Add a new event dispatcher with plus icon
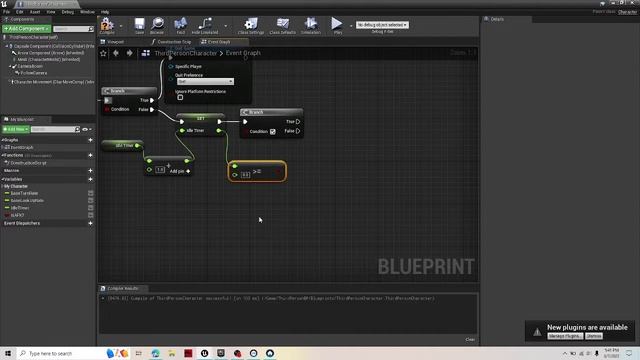Screen dimensions: 640x360 point(90,223)
